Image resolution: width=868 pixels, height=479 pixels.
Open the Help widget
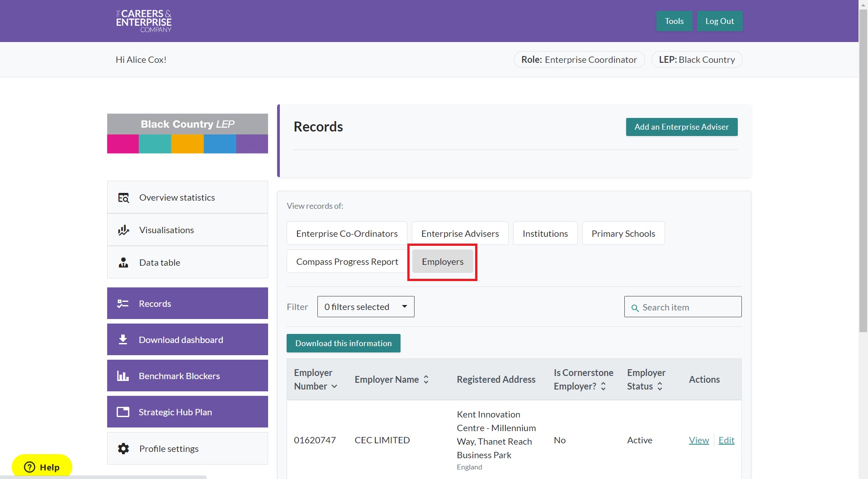(42, 467)
